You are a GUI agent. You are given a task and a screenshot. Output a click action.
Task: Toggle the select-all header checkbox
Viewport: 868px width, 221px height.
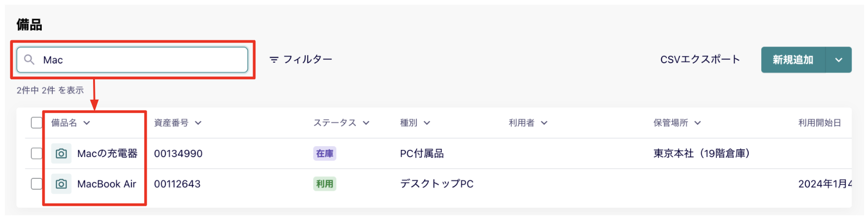tap(37, 123)
